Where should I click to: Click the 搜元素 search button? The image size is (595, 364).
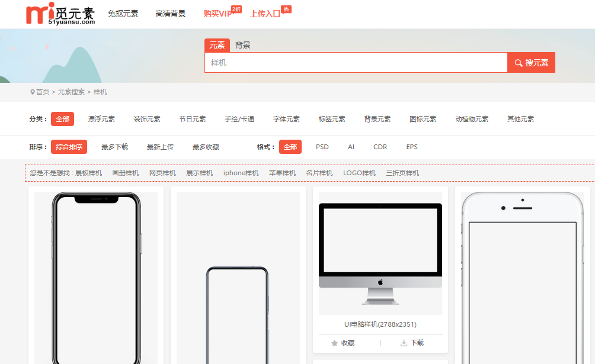click(x=531, y=63)
